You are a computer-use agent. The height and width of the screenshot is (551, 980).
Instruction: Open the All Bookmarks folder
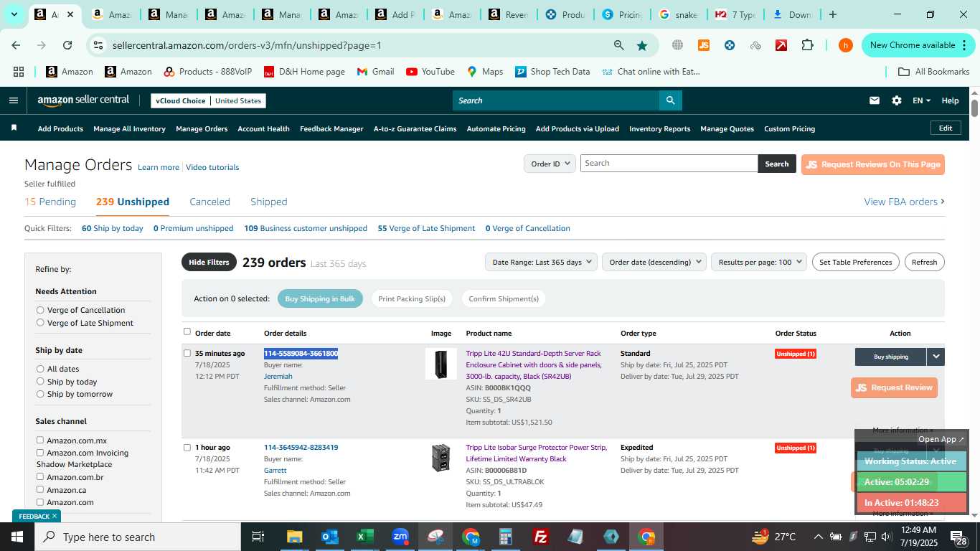coord(934,72)
